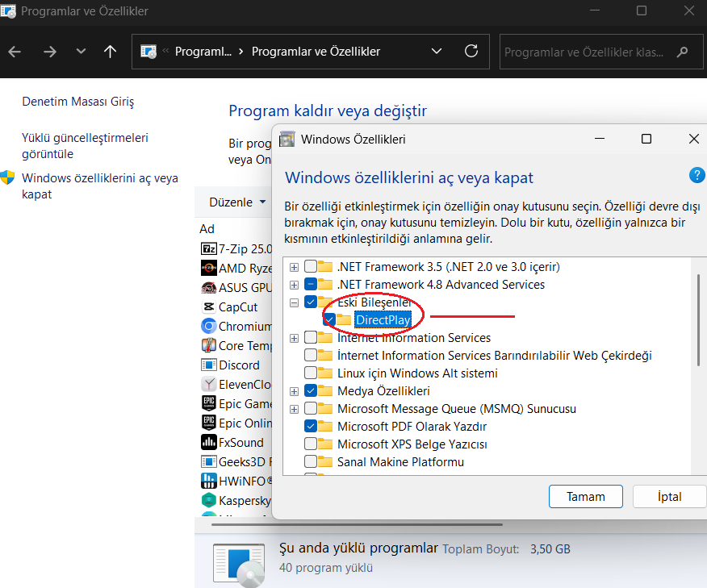The image size is (707, 588).
Task: Expand .NET Framework 4.8 Advanced Services node
Action: (294, 285)
